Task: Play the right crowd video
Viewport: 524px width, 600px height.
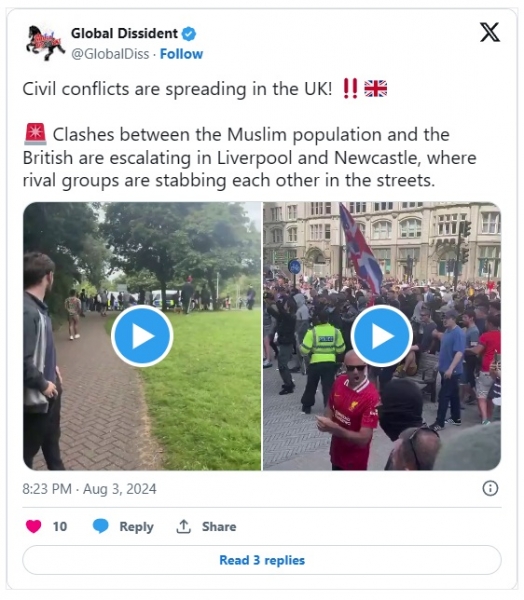Action: coord(382,336)
